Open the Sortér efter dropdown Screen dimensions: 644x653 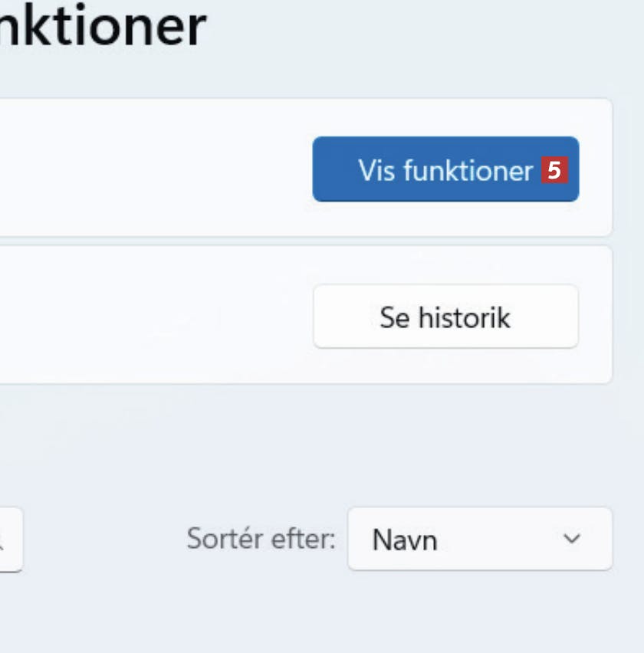click(479, 539)
